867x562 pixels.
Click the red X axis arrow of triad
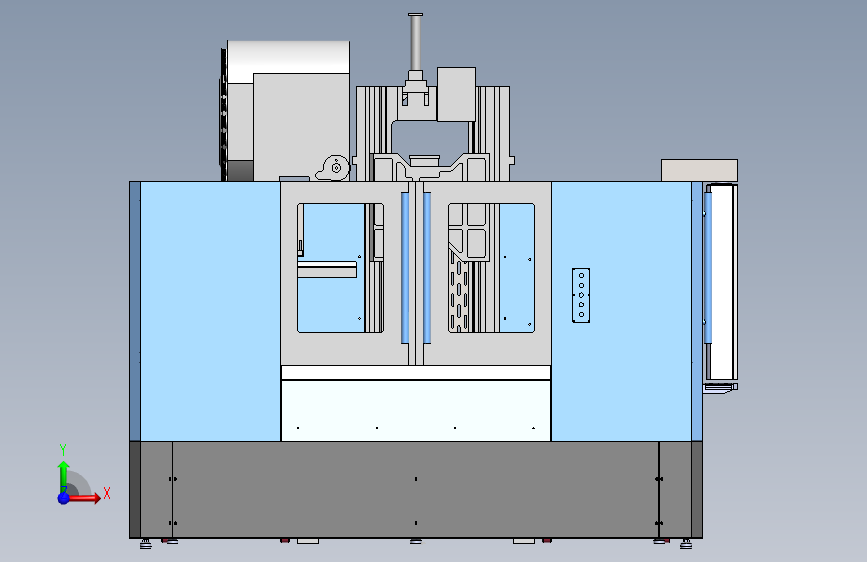(84, 498)
